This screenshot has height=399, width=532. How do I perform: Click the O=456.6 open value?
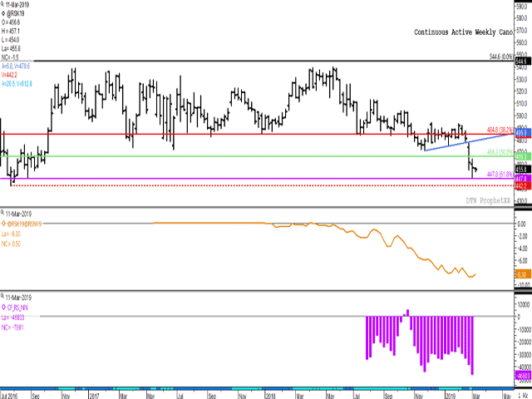click(11, 22)
